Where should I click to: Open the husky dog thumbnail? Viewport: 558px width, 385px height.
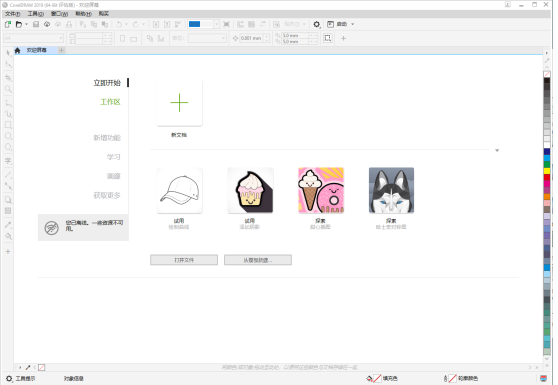(x=391, y=190)
